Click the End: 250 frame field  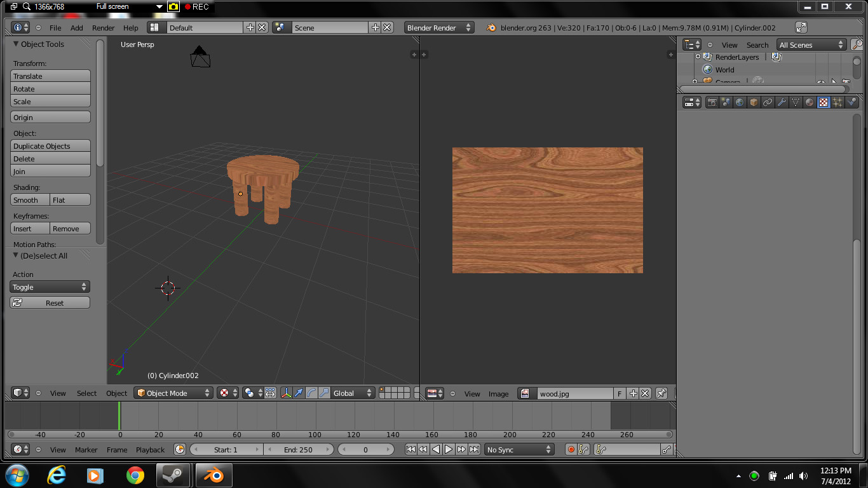(299, 449)
